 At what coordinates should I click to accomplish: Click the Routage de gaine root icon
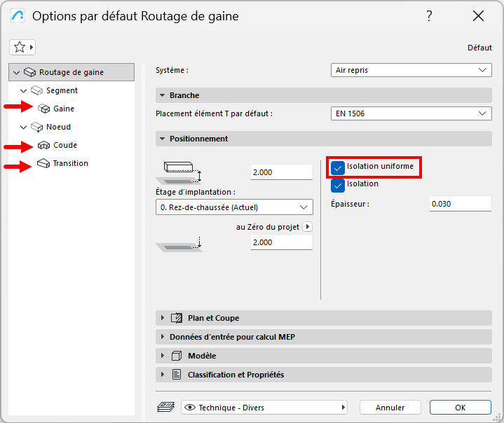point(30,72)
